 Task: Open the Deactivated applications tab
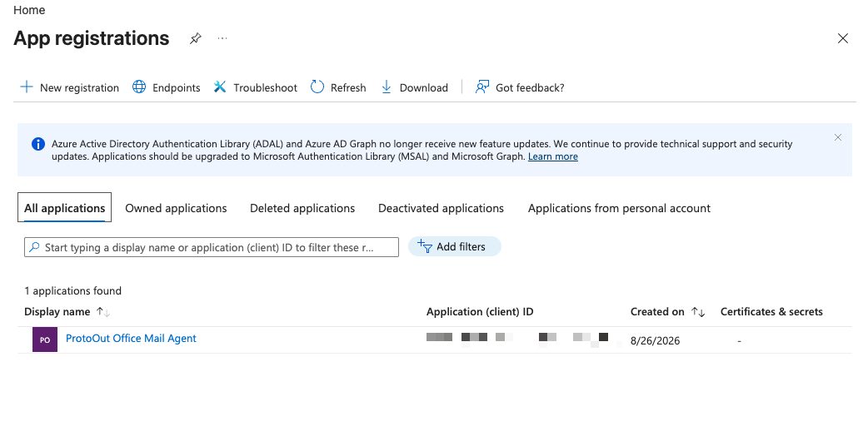[x=441, y=208]
